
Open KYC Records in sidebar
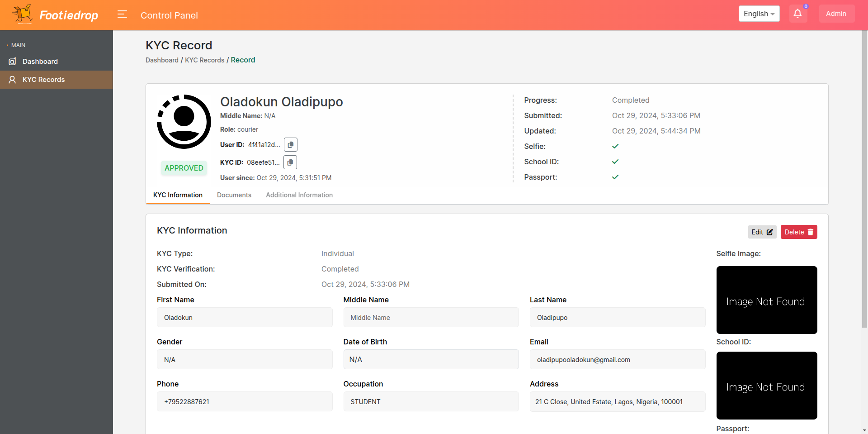coord(57,80)
